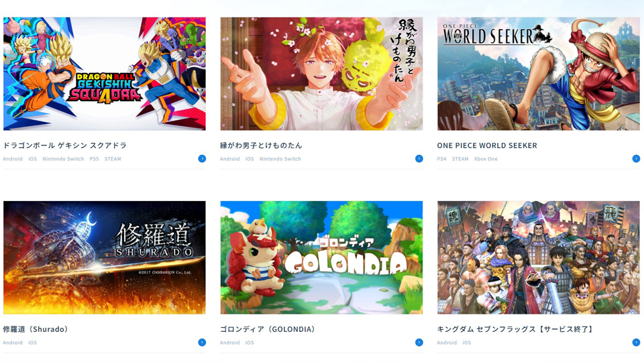Click the blue arrow icon for キングダム セブンフラッグス
The height and width of the screenshot is (362, 644).
tap(636, 343)
